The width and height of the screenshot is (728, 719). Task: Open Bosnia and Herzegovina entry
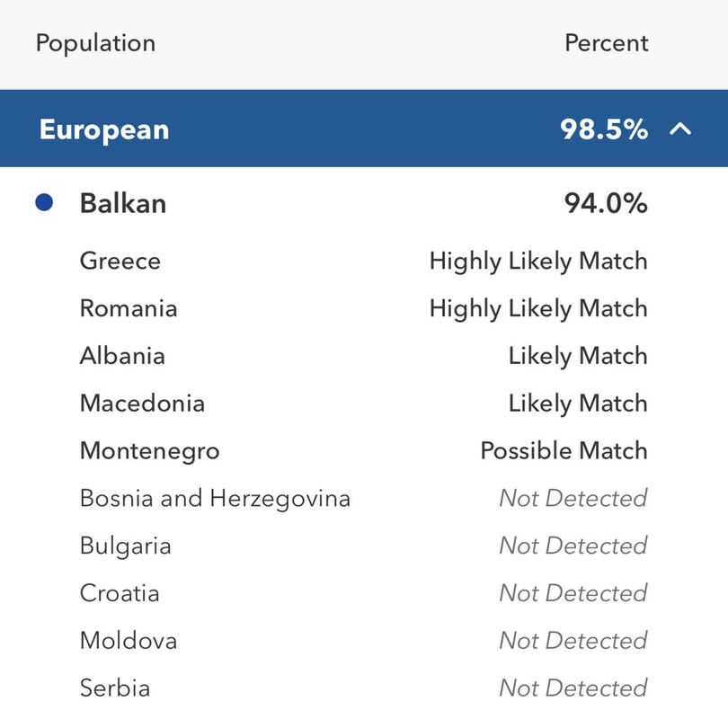364,499
